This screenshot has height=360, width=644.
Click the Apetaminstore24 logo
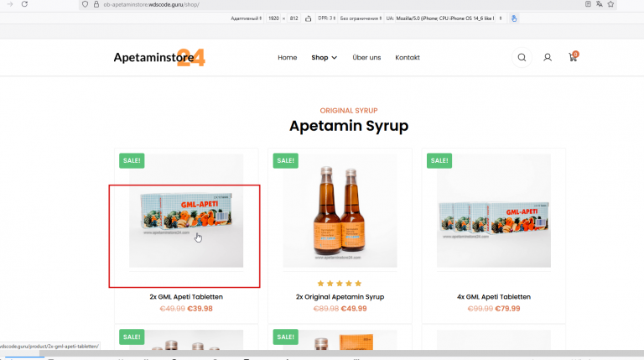(159, 58)
